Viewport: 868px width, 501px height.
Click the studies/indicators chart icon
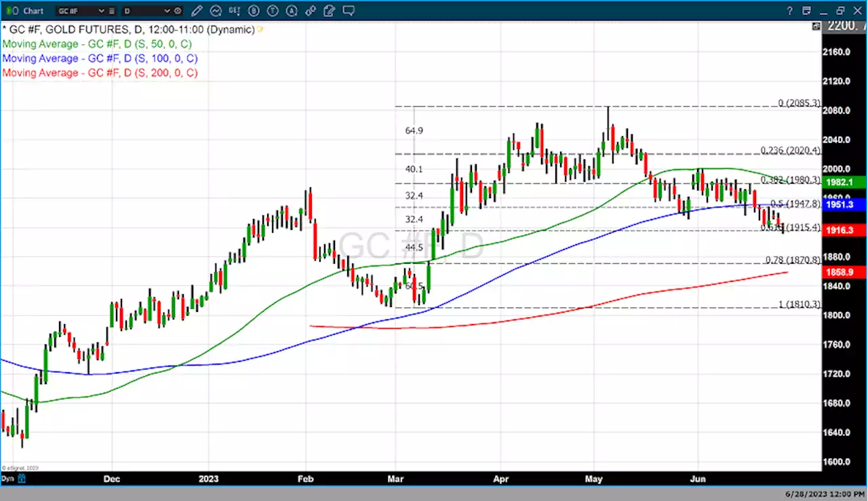click(216, 11)
